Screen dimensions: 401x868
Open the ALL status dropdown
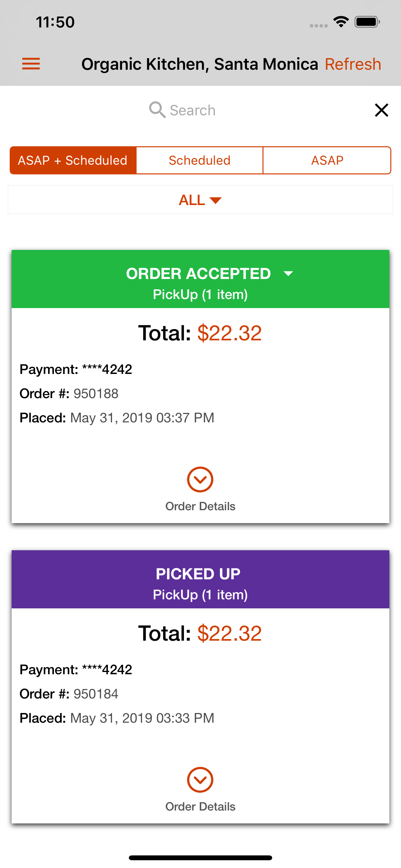click(x=200, y=200)
